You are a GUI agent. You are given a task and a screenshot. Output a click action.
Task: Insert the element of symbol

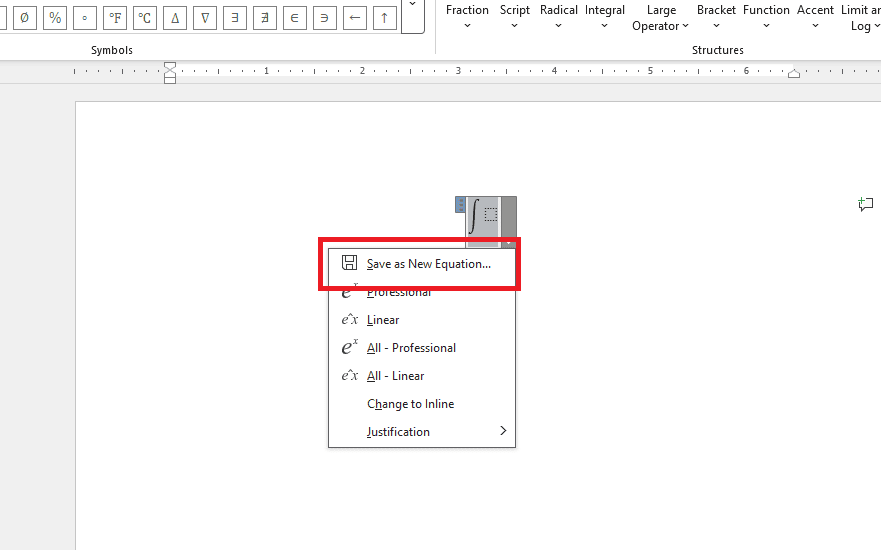pos(294,17)
